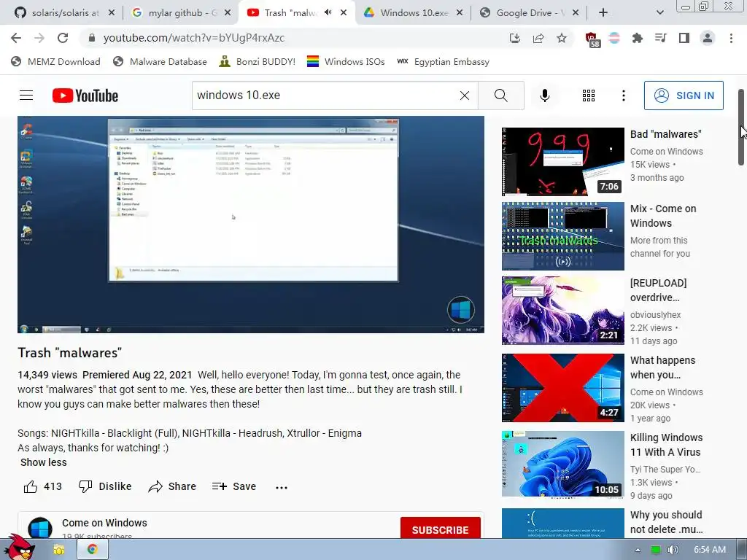
Task: Open the Mix - Come on Windows thumbnail
Action: coord(562,236)
